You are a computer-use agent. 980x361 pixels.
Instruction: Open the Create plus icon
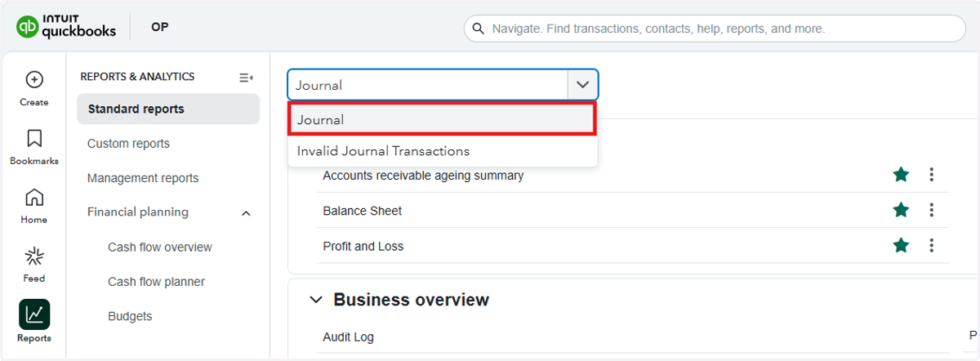(34, 80)
